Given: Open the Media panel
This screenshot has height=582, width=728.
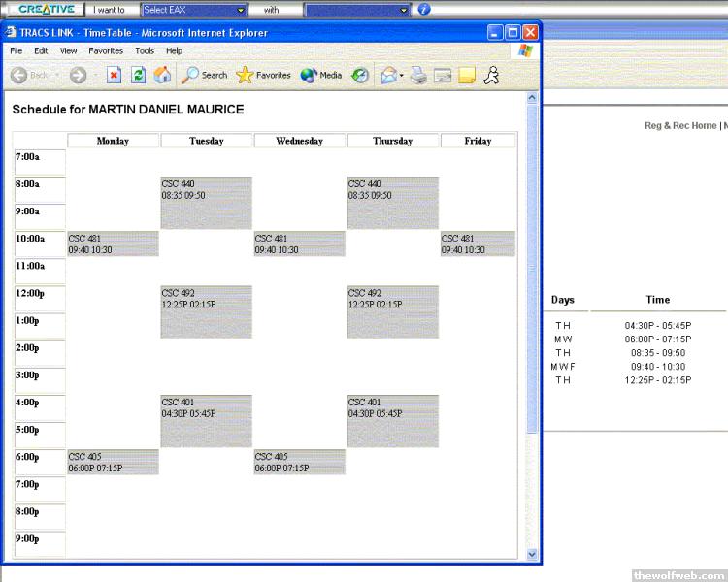Looking at the screenshot, I should click(x=321, y=75).
